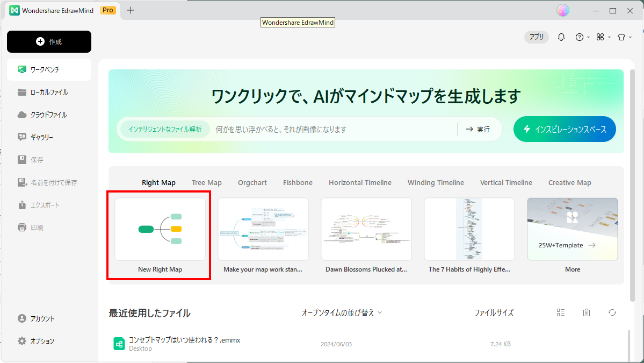Open Make your map work template thumbnail
Screen dimensions: 644x363
263,229
